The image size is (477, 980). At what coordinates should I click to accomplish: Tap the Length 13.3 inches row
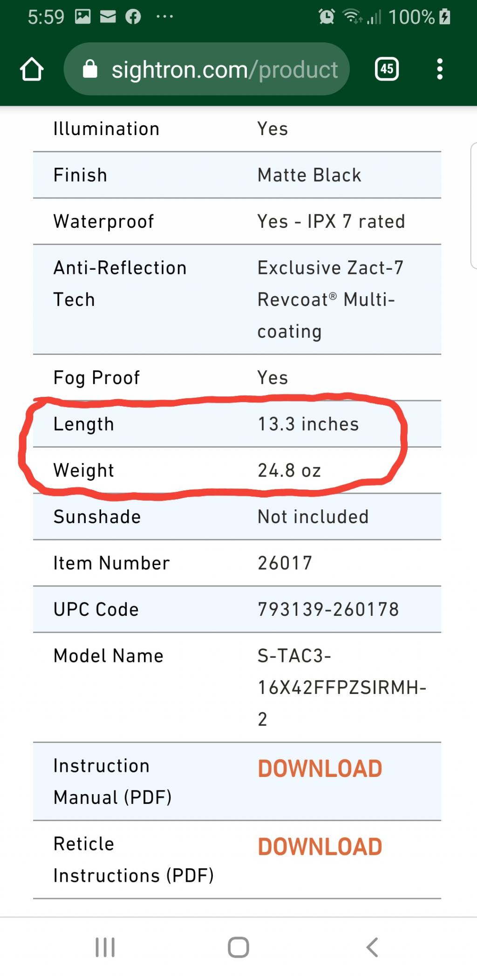237,424
